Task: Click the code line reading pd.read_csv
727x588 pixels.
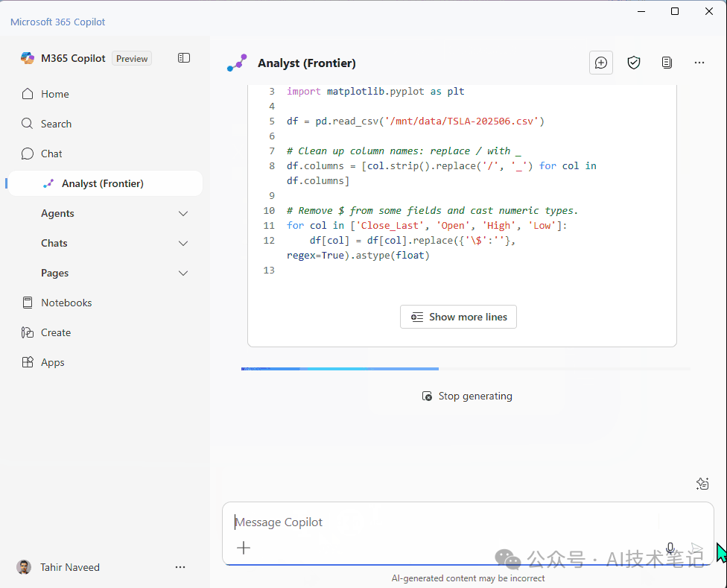Action: 416,121
